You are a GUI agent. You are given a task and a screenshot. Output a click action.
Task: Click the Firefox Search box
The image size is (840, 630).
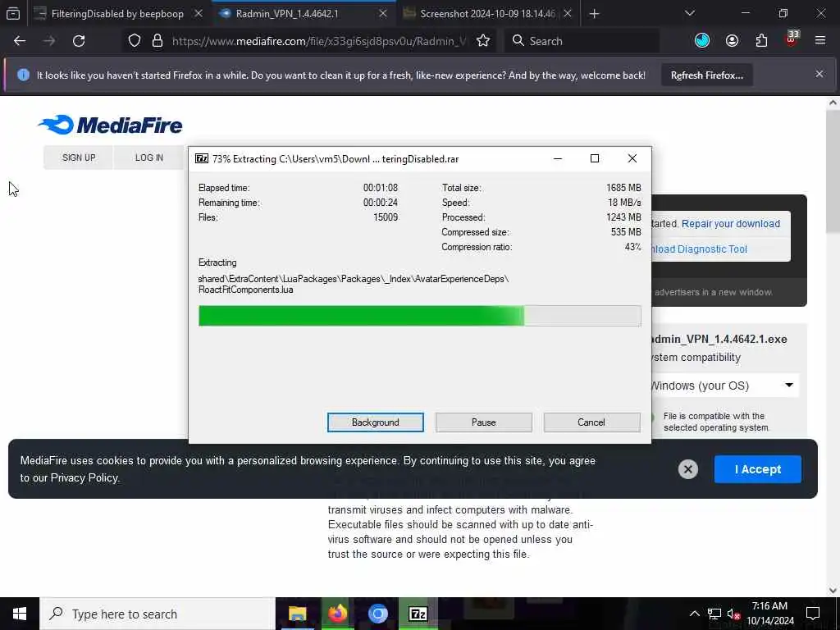point(582,41)
